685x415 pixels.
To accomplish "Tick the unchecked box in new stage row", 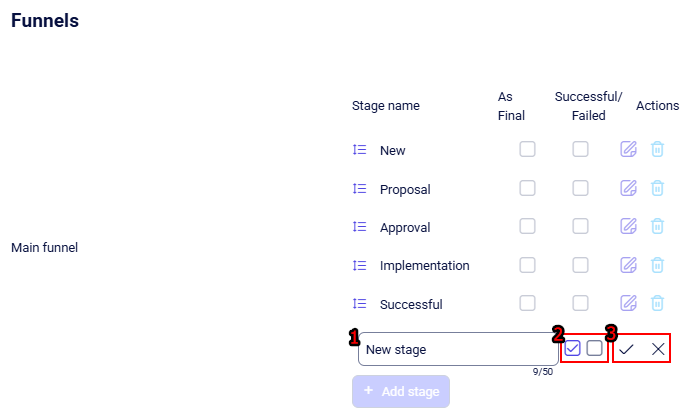I will tap(594, 349).
